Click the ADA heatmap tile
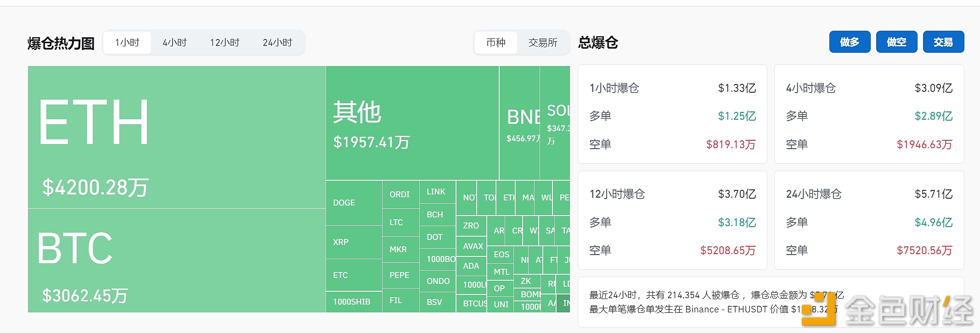The height and width of the screenshot is (333, 980). [472, 266]
